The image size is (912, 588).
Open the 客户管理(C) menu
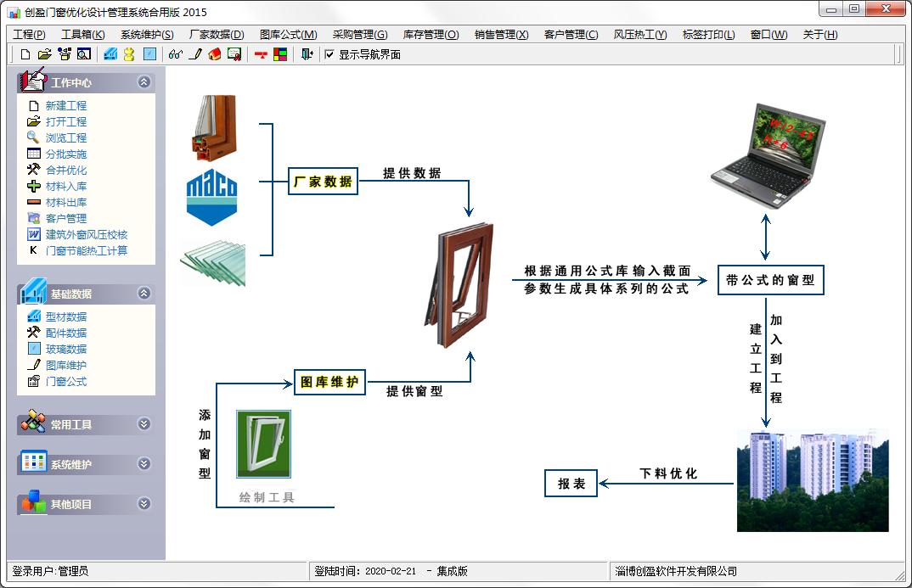pos(571,34)
